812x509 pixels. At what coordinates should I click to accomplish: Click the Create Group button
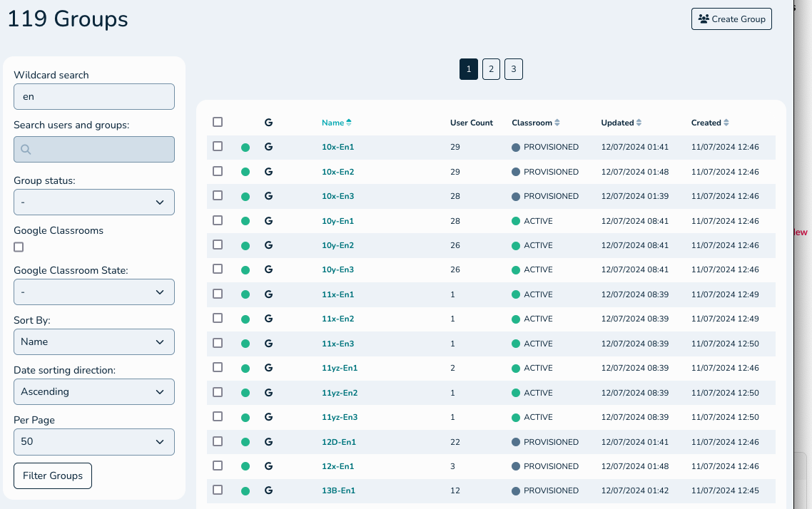pos(731,19)
